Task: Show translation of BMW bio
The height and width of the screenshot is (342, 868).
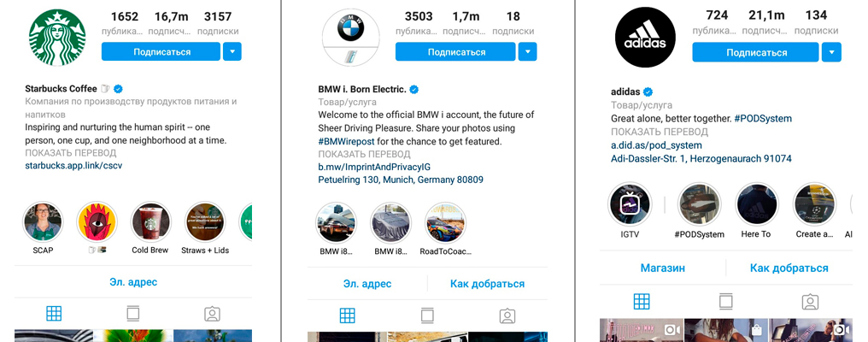Action: tap(364, 154)
